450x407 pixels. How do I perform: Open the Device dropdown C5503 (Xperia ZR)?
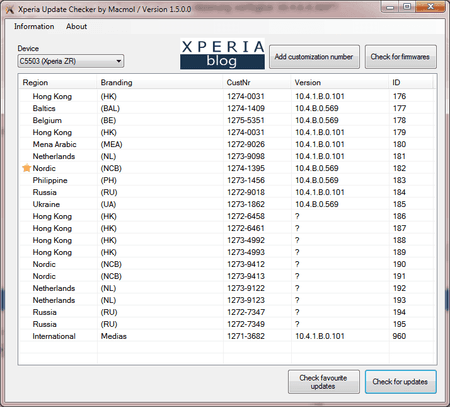click(x=71, y=61)
